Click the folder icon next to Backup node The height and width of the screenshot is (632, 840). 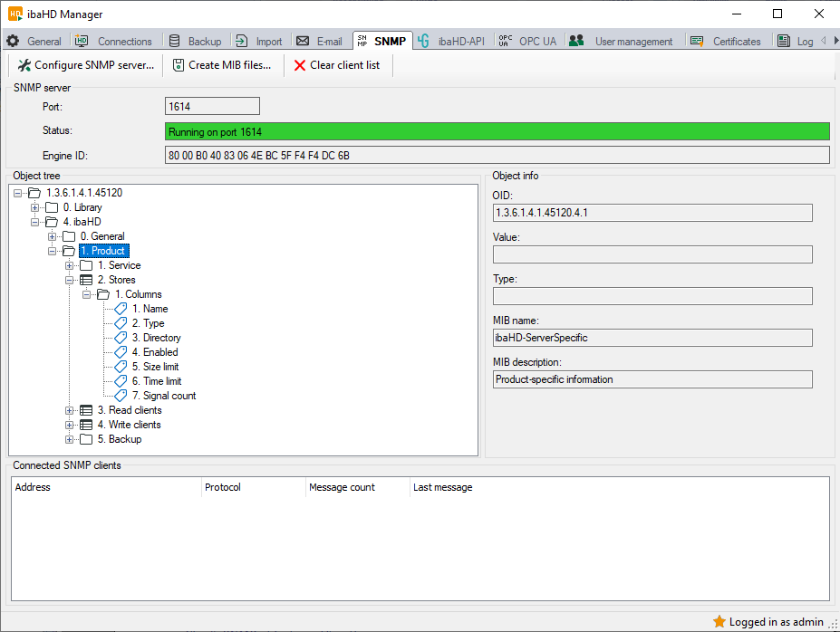click(x=86, y=439)
